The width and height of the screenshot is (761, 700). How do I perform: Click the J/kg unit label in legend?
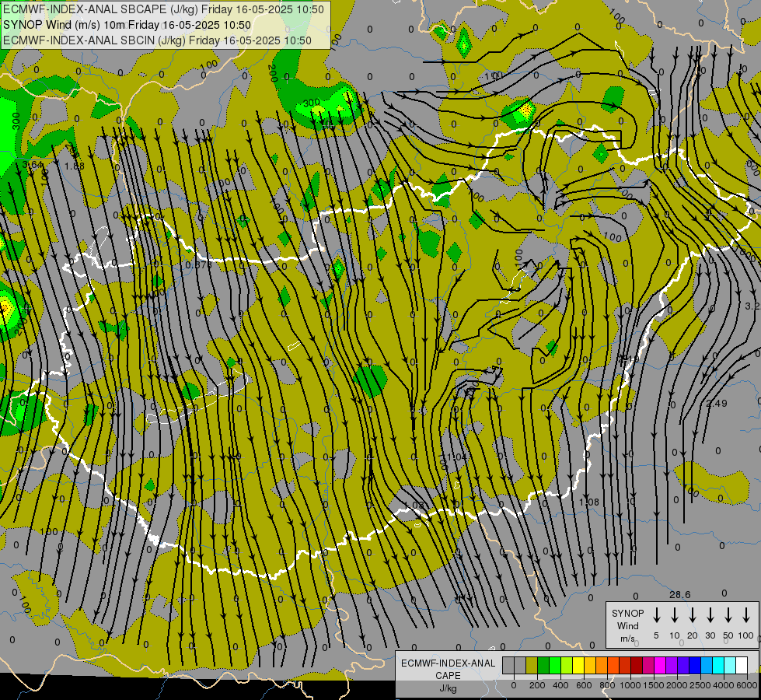click(448, 688)
